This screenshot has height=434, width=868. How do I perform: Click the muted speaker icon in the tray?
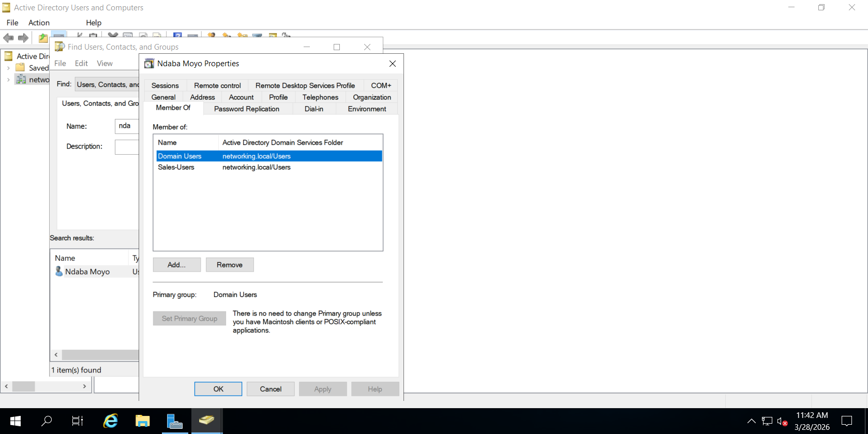(782, 421)
